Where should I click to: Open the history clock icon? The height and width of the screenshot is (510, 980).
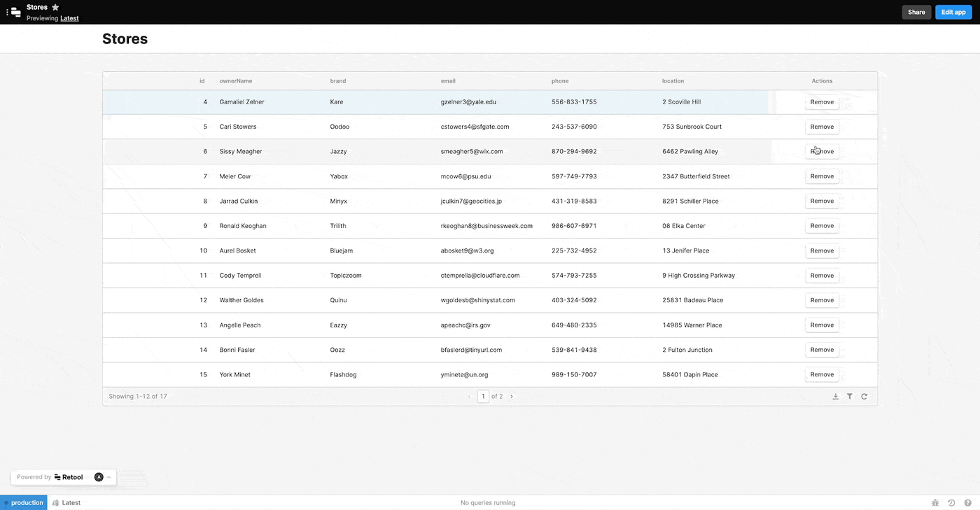(951, 502)
